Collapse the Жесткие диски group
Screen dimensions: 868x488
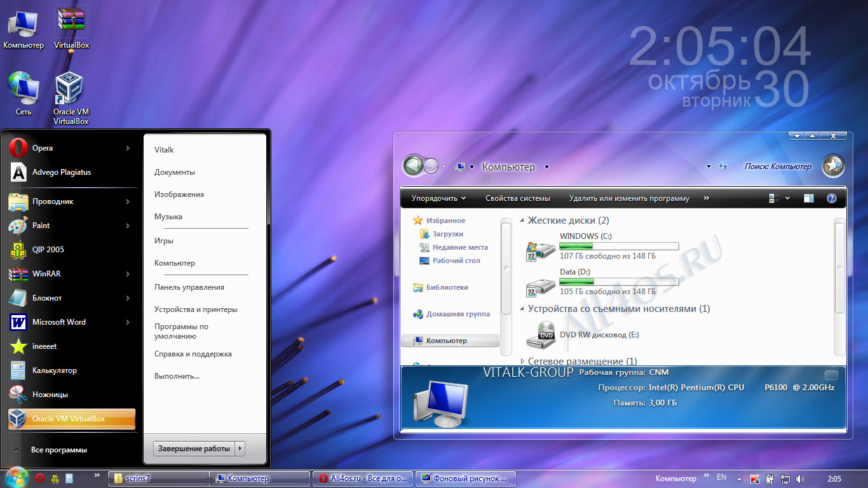(522, 220)
